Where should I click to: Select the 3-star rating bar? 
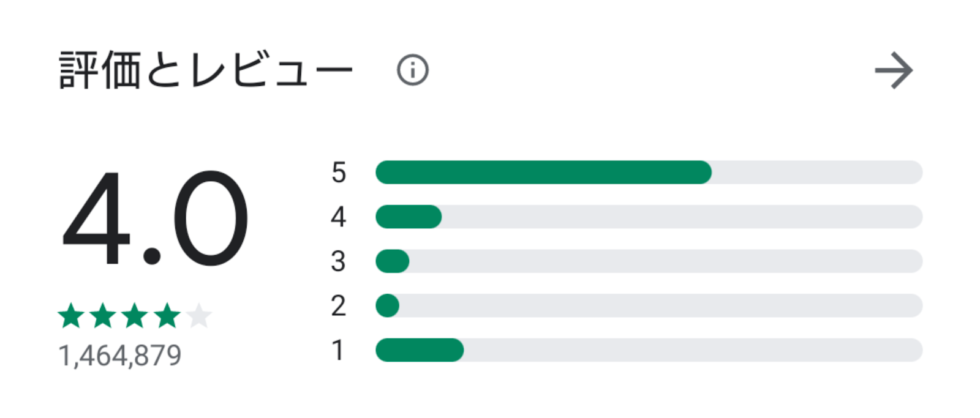point(649,261)
